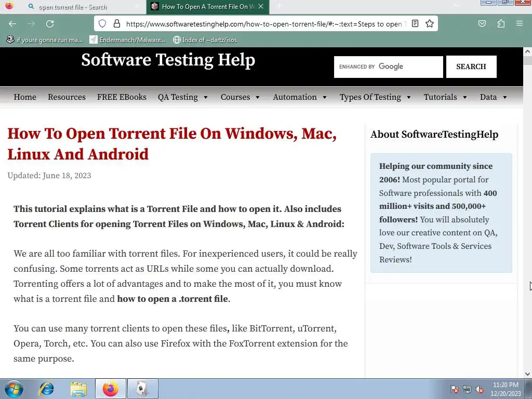The height and width of the screenshot is (399, 532).
Task: Click the muted volume speaker tray icon
Action: click(x=480, y=390)
